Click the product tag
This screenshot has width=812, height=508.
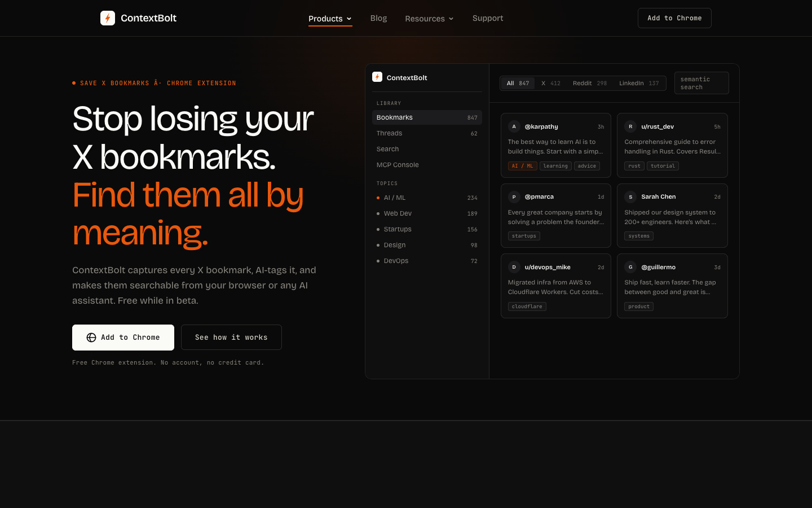click(x=639, y=306)
